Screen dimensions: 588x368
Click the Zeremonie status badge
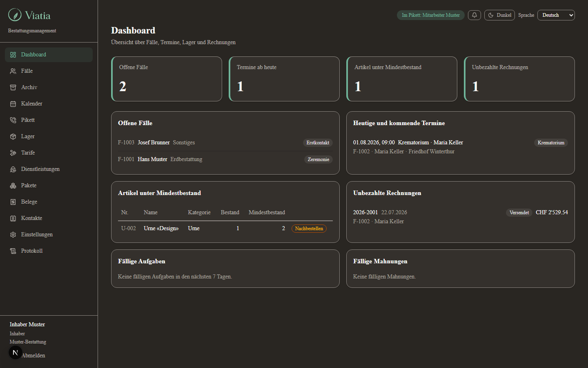318,159
